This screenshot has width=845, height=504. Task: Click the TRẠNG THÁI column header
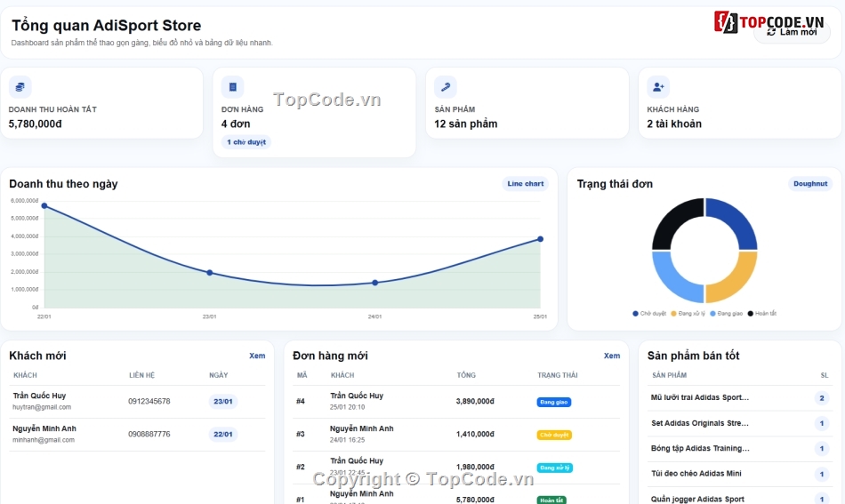coord(557,375)
